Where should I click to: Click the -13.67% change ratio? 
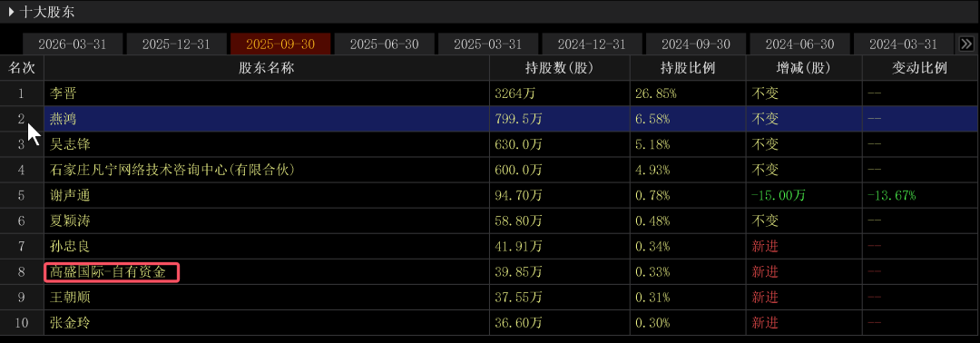(891, 196)
